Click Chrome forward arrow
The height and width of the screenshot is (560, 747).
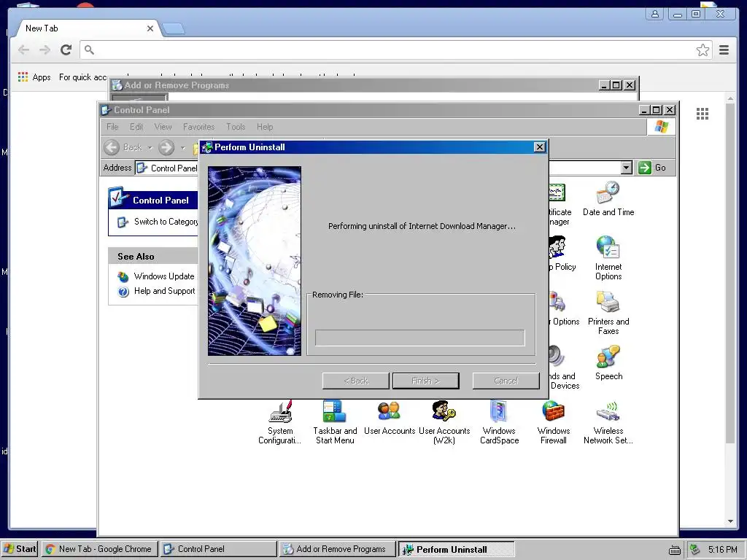(x=44, y=50)
